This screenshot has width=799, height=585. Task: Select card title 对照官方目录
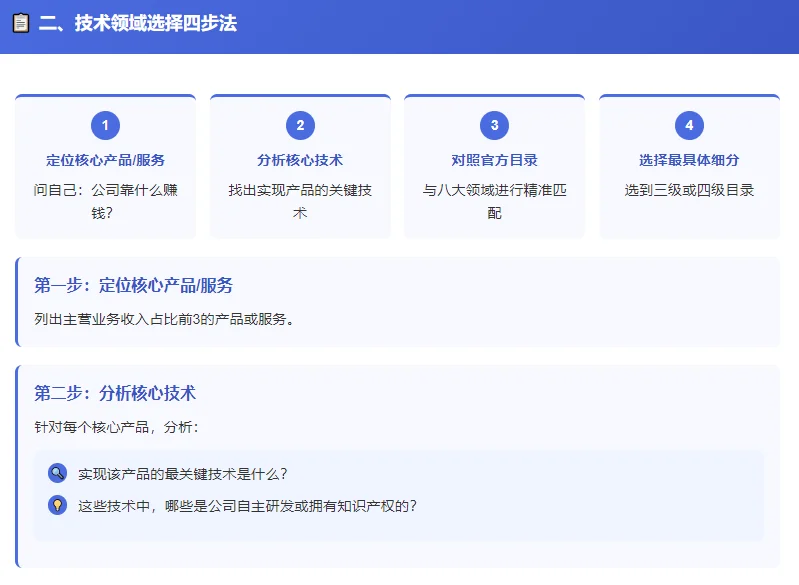(494, 160)
